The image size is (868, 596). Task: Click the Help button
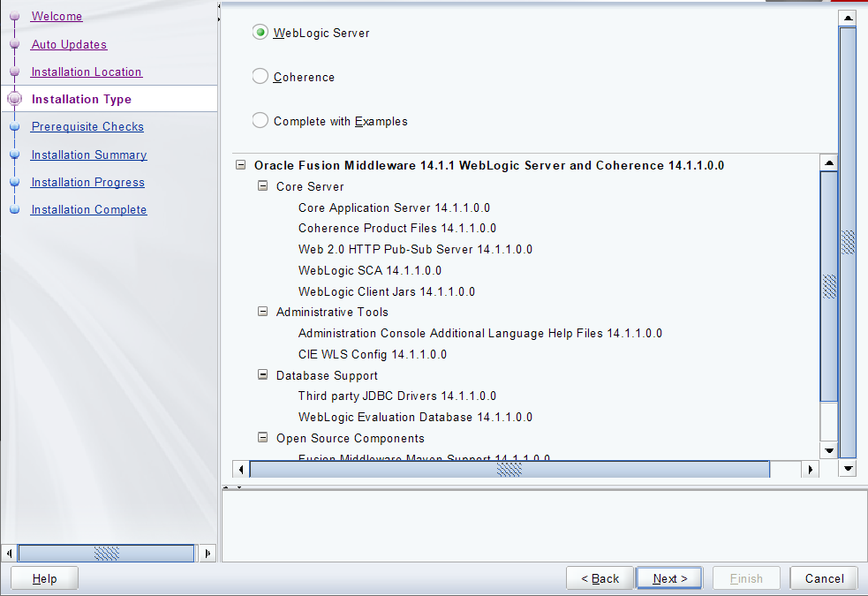click(43, 577)
